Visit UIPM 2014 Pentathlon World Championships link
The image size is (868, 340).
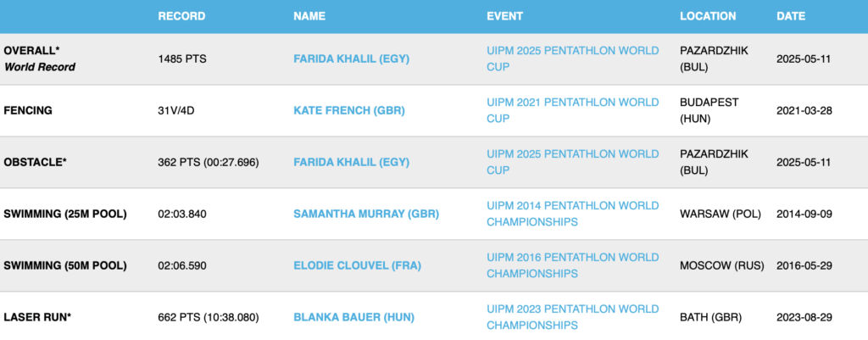572,214
